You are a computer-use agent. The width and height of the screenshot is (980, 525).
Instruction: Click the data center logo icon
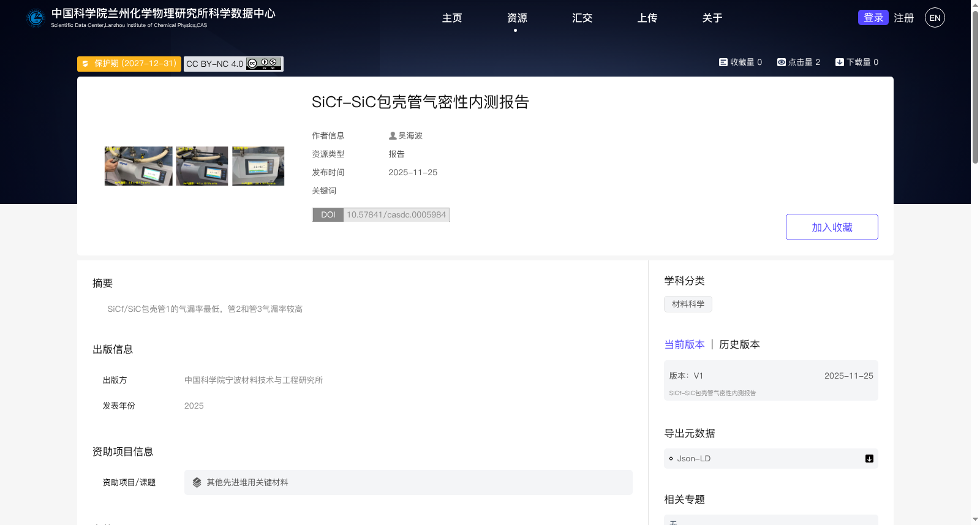click(36, 18)
